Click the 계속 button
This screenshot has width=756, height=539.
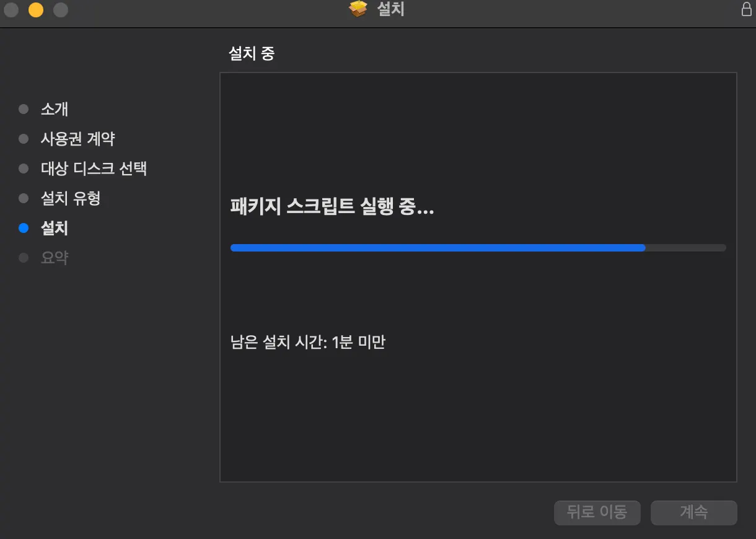(694, 512)
